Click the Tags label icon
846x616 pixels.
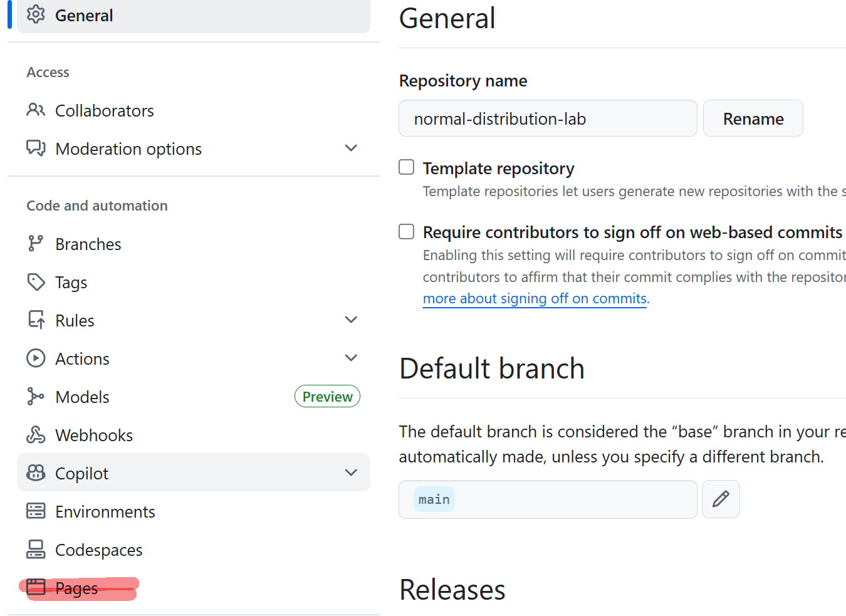(36, 282)
